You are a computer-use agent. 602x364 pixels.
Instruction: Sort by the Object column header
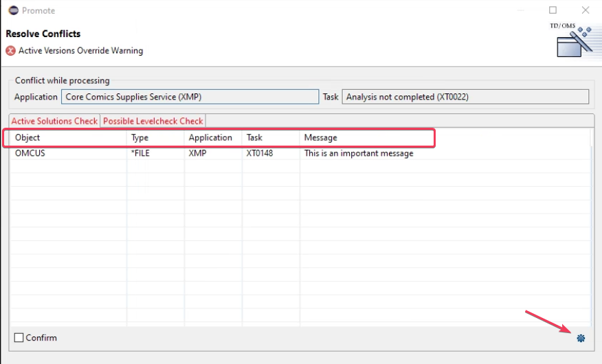coord(28,137)
